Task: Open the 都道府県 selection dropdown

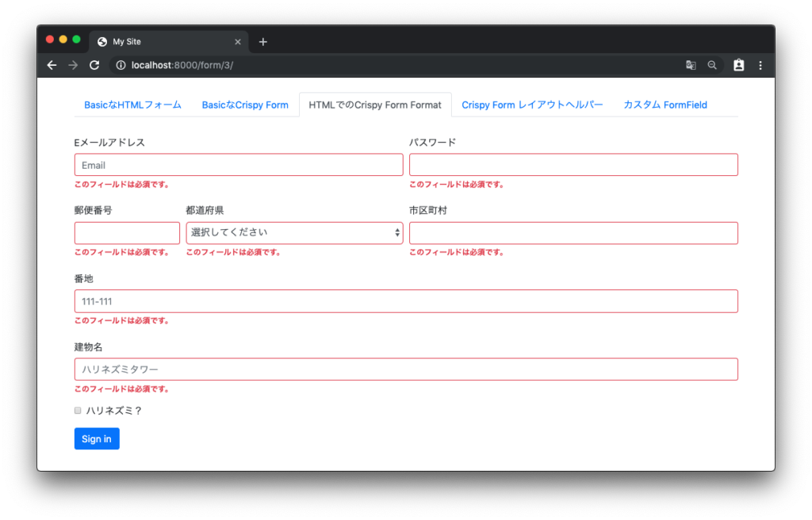Action: point(294,232)
